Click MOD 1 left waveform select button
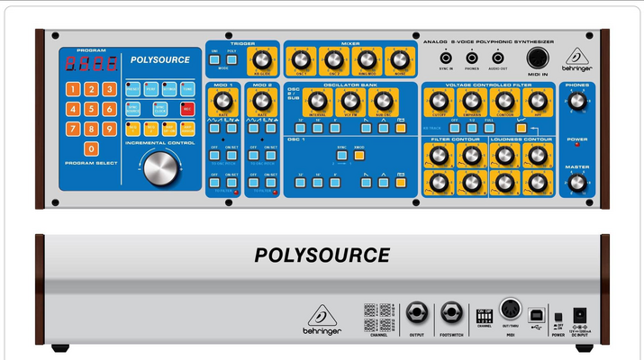Viewport: 644px width, 360px height. click(214, 128)
